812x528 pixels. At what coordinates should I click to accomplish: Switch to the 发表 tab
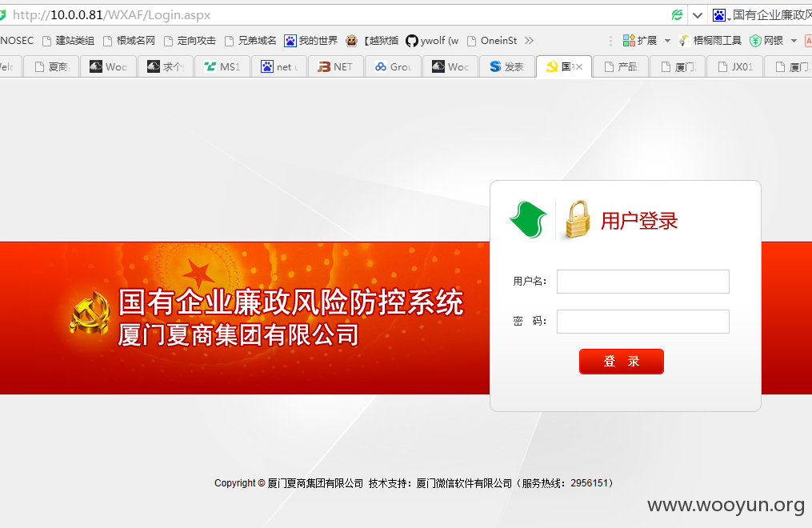tap(506, 66)
